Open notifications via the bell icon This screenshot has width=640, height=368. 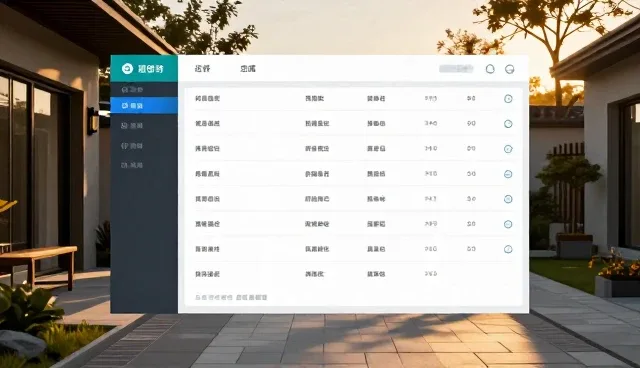coord(490,69)
